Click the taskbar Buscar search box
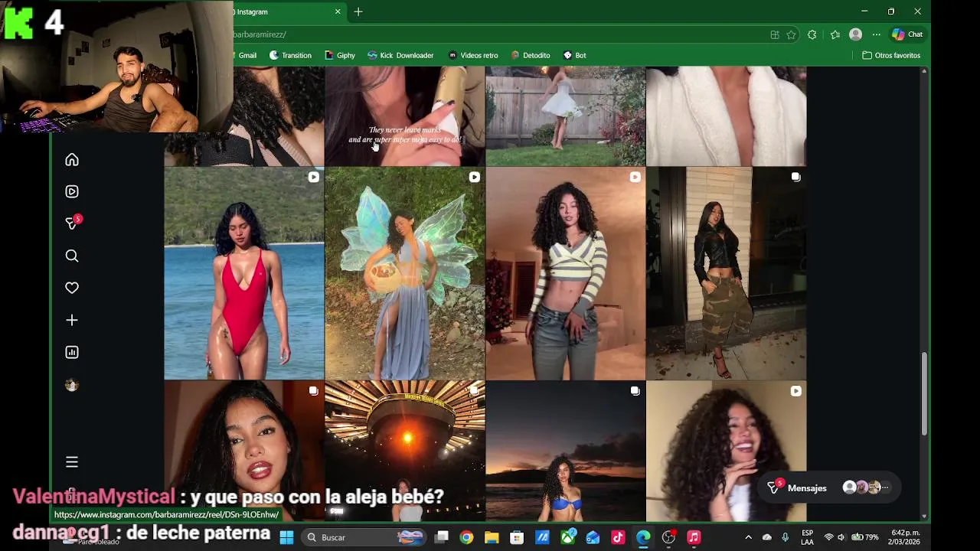The width and height of the screenshot is (980, 551). click(x=364, y=537)
